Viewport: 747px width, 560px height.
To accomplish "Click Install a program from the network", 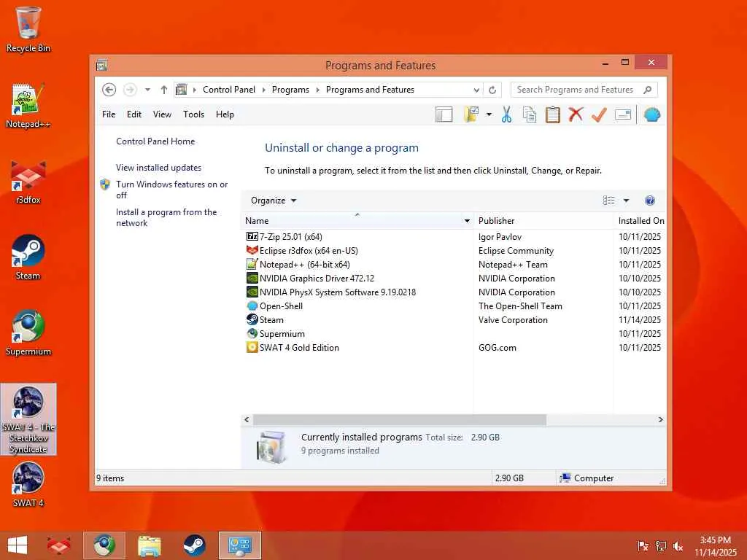I will 166,217.
